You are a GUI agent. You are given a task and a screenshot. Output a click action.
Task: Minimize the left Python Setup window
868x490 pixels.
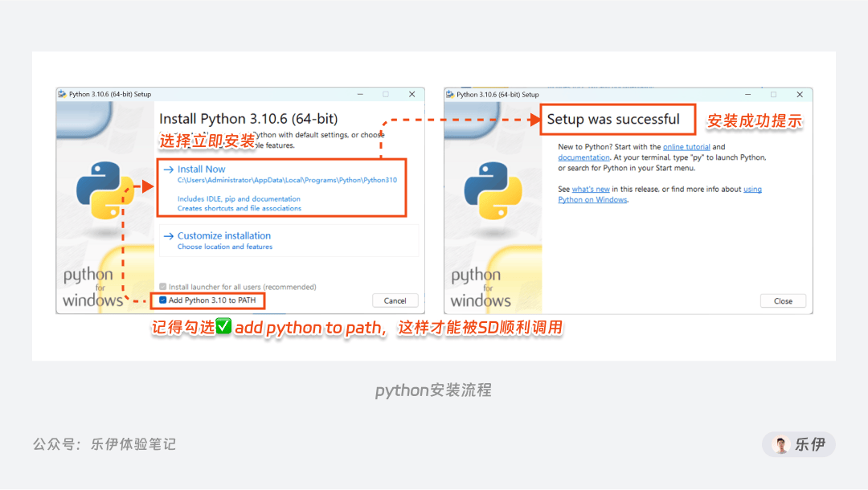click(x=360, y=94)
